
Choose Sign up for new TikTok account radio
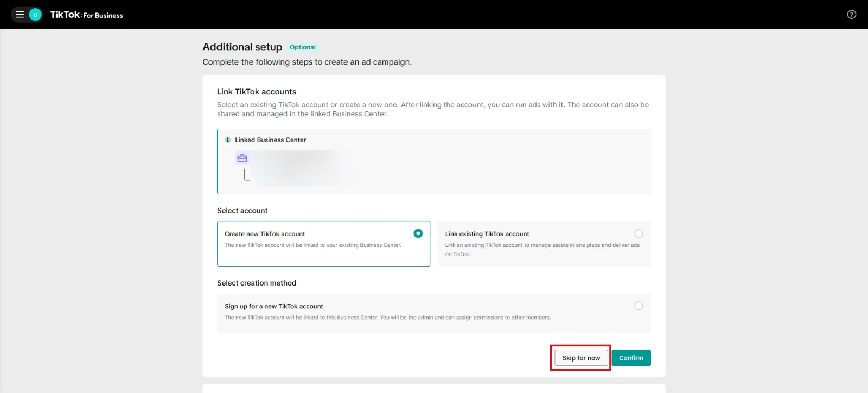639,306
